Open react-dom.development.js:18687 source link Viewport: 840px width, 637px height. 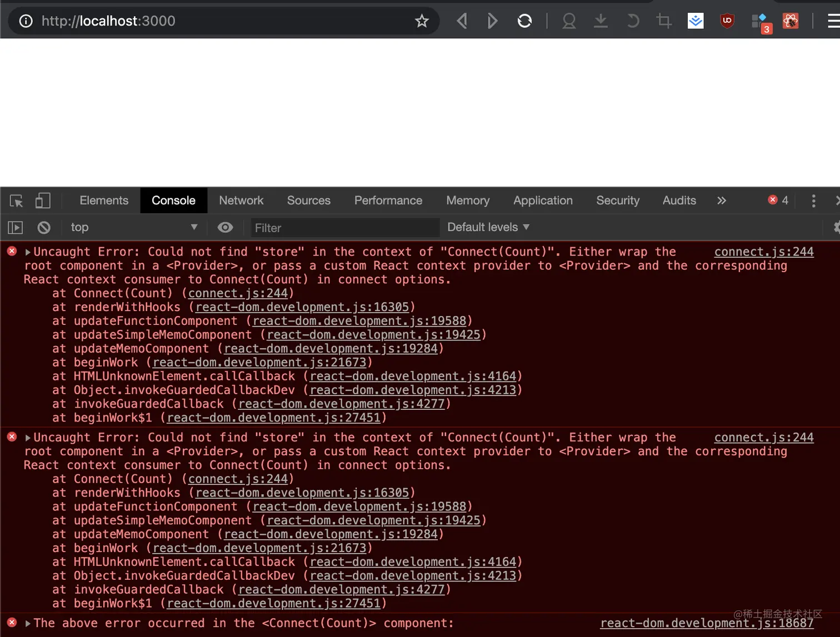(707, 623)
